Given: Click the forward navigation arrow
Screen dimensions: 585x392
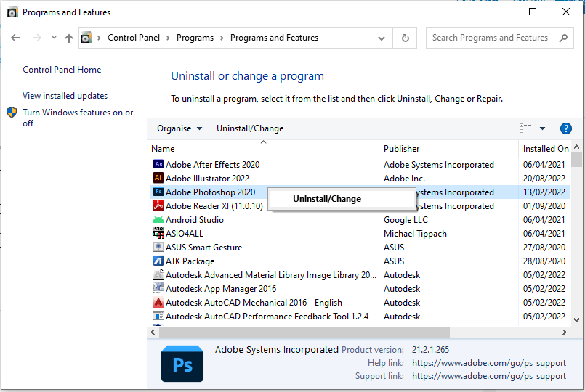Looking at the screenshot, I should point(36,38).
